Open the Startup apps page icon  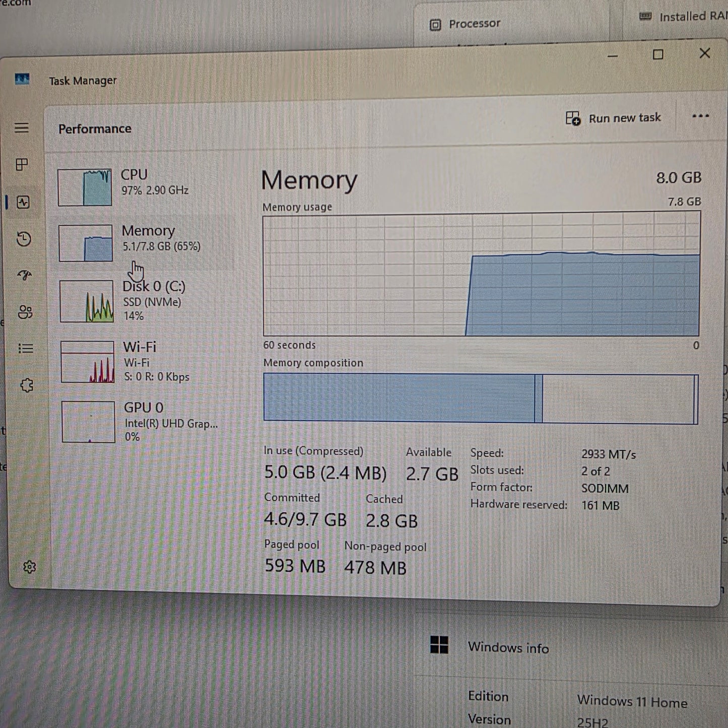(x=24, y=275)
